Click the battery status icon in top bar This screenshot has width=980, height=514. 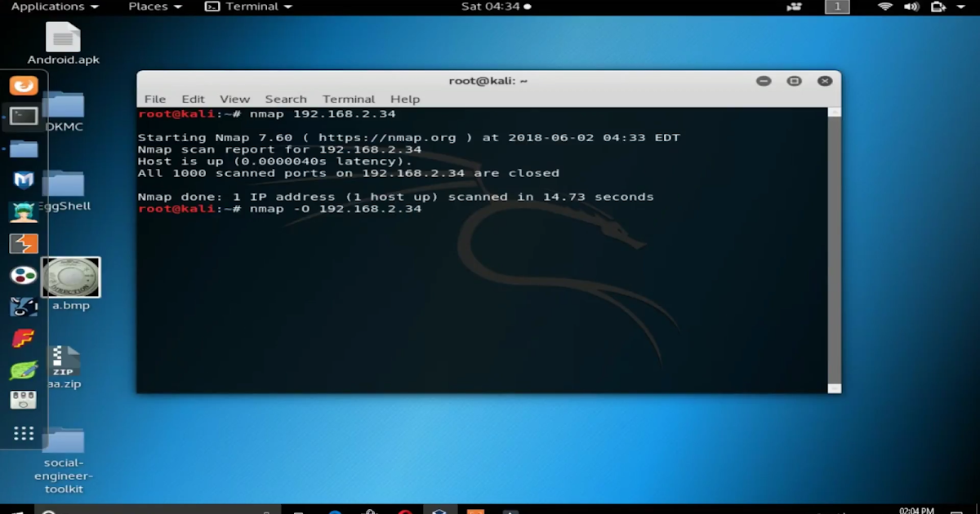click(937, 7)
